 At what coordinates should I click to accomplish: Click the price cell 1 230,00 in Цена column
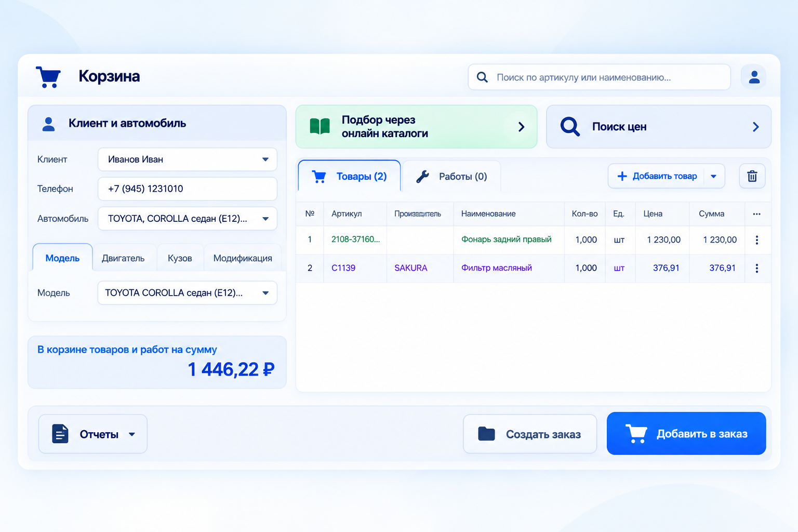point(663,240)
